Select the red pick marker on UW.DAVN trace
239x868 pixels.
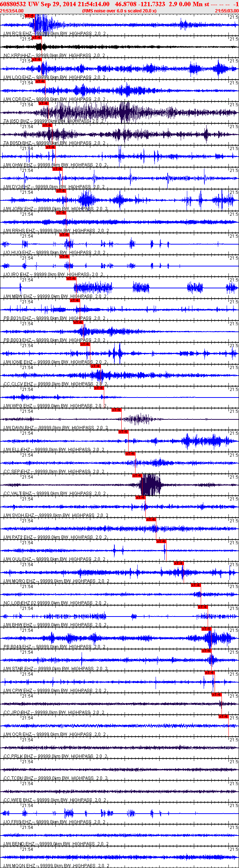(x=116, y=410)
